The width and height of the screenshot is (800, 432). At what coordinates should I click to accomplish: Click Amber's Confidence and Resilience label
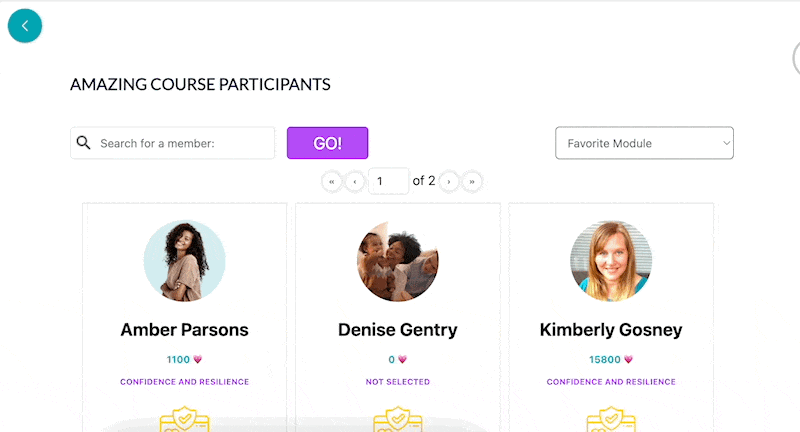(x=185, y=382)
